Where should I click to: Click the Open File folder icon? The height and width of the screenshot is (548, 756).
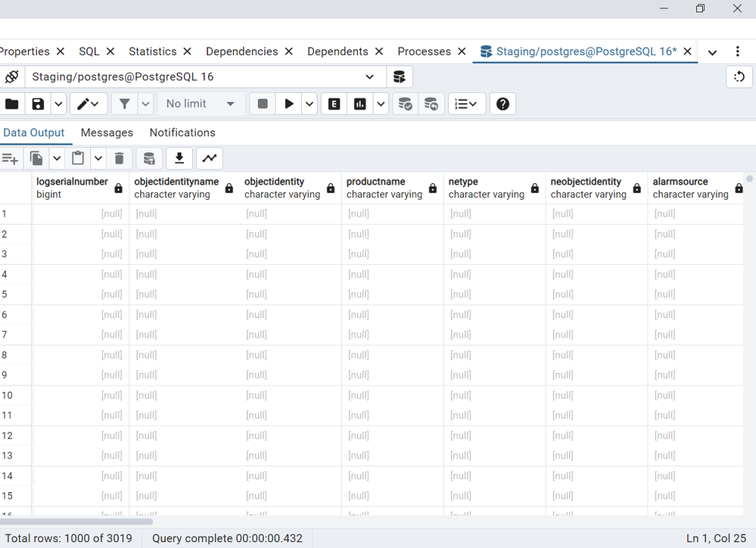(x=11, y=104)
